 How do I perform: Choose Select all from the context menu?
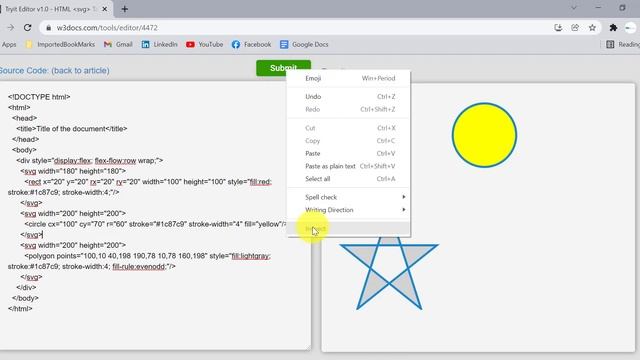pyautogui.click(x=349, y=179)
